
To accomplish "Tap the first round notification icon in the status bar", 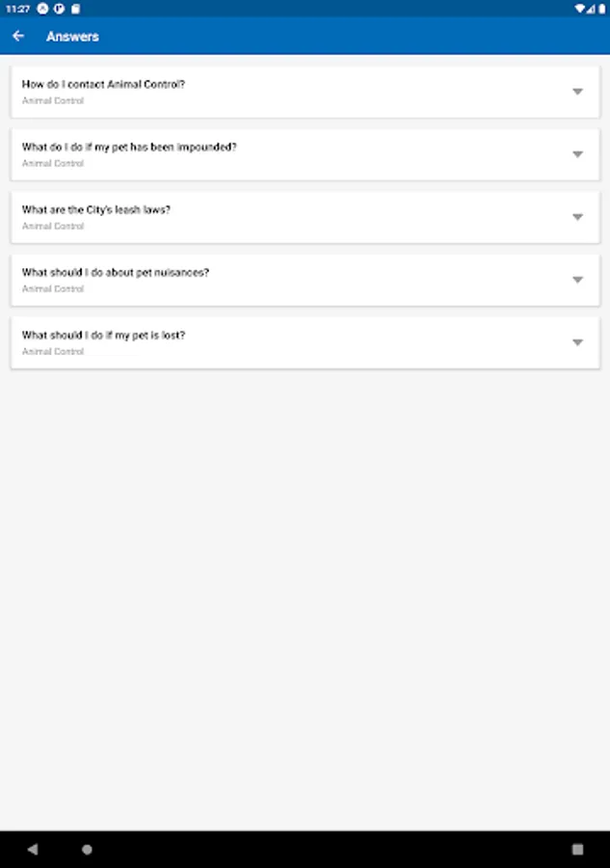I will [x=42, y=8].
